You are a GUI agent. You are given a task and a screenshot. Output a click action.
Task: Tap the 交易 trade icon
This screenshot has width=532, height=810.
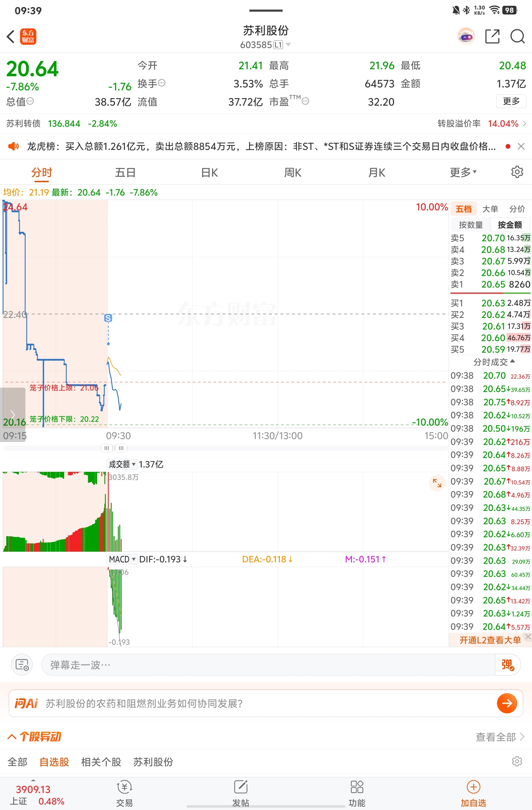point(125,793)
